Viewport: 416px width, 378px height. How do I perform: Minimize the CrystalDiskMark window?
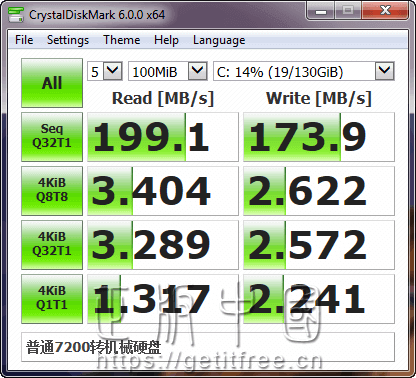pos(320,11)
